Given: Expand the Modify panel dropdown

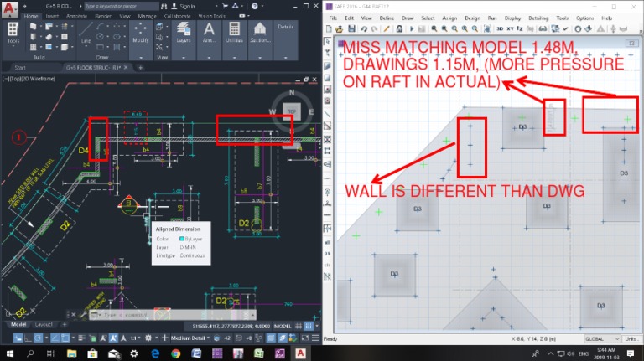Looking at the screenshot, I should pyautogui.click(x=141, y=58).
